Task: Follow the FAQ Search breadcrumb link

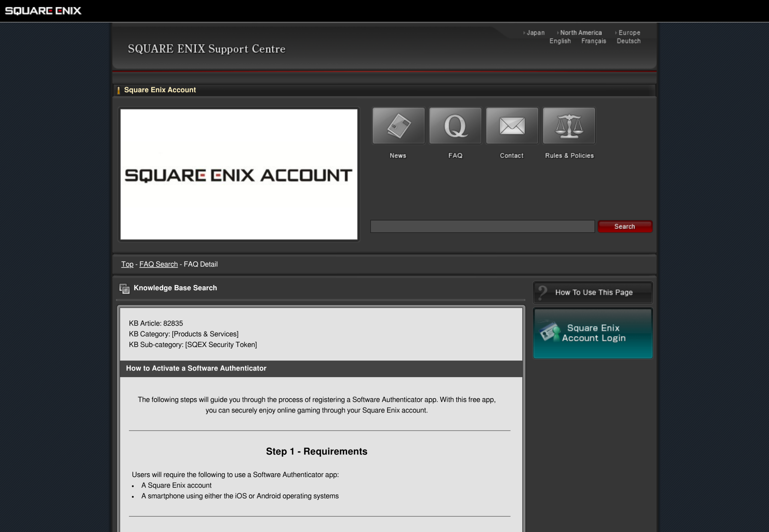Action: [158, 264]
